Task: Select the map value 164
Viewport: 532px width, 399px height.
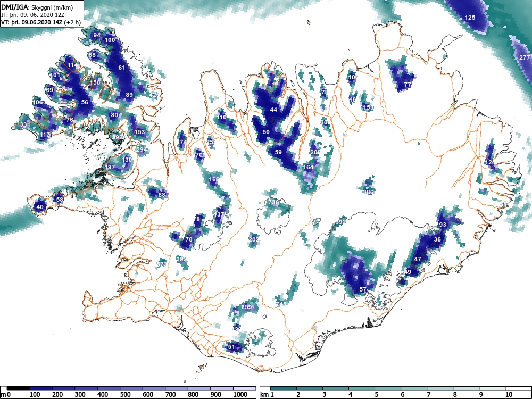Action: click(308, 167)
